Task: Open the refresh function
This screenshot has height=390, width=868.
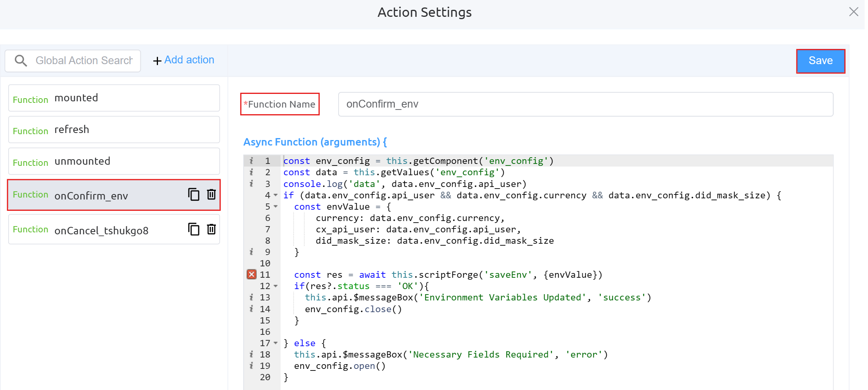Action: click(114, 130)
